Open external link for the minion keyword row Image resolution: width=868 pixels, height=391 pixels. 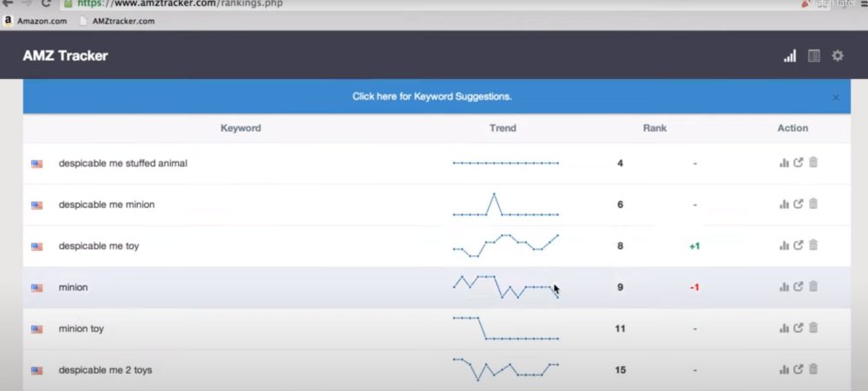point(799,286)
